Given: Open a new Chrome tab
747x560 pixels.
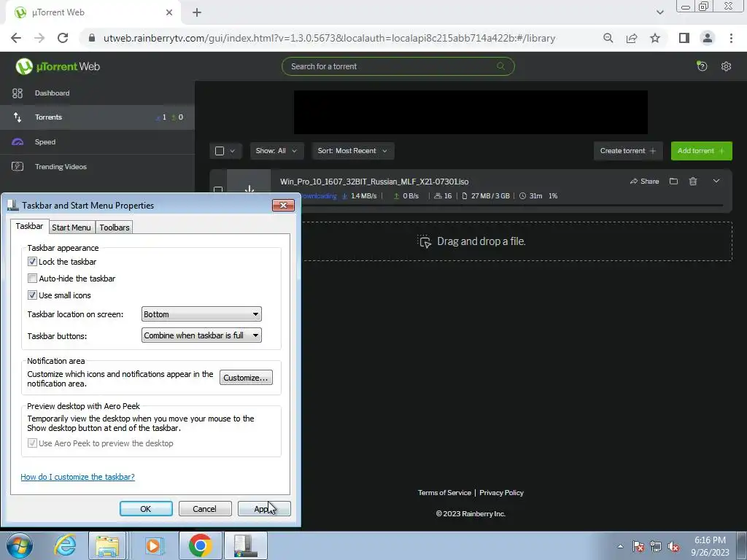Looking at the screenshot, I should point(197,13).
